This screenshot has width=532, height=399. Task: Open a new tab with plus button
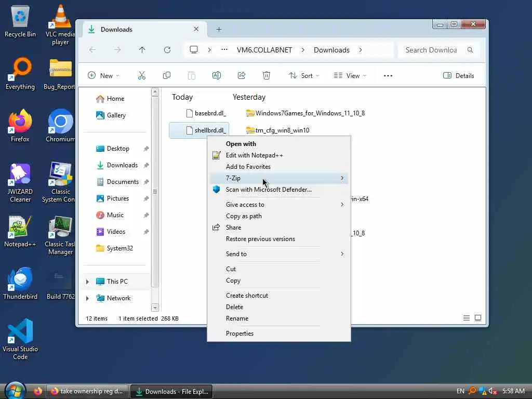219,30
